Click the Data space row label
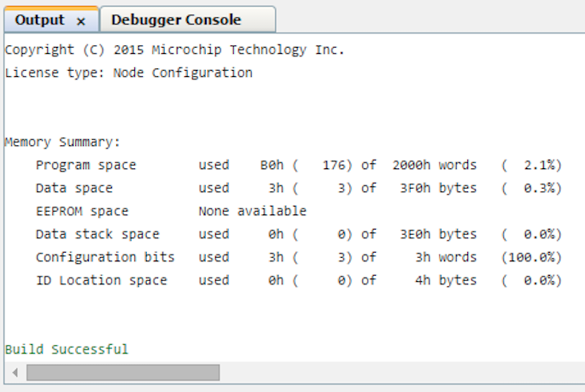Viewport: 585px width, 392px height. pos(74,188)
